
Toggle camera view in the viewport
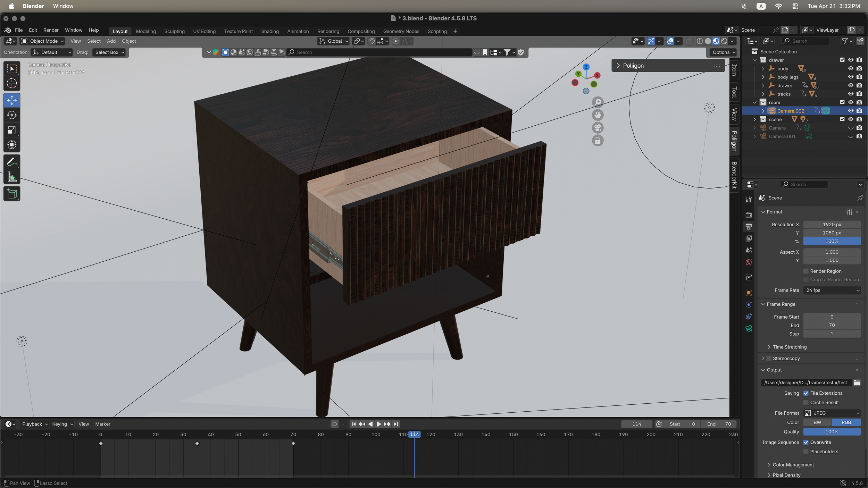(598, 128)
